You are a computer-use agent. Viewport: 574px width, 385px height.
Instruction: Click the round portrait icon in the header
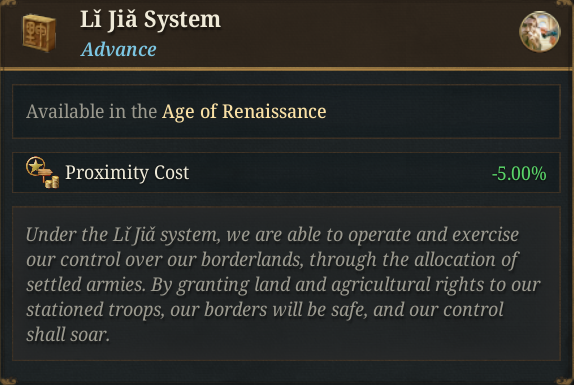click(540, 32)
